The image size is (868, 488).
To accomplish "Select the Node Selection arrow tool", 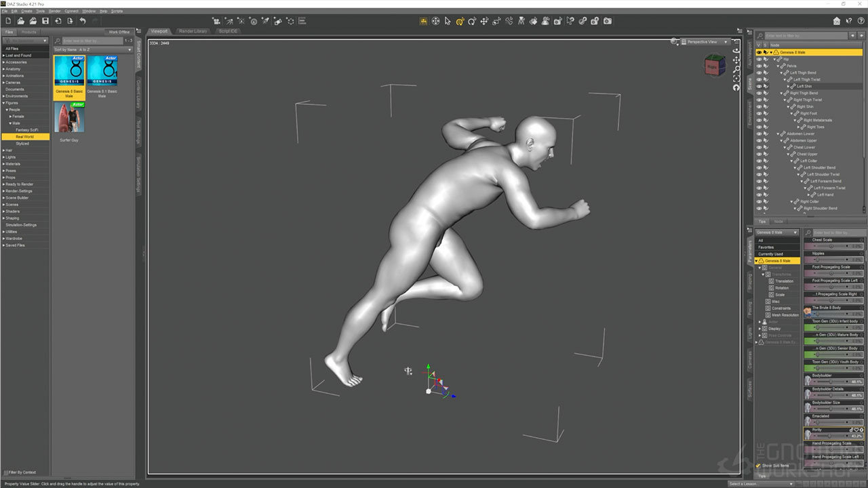I will tap(448, 22).
